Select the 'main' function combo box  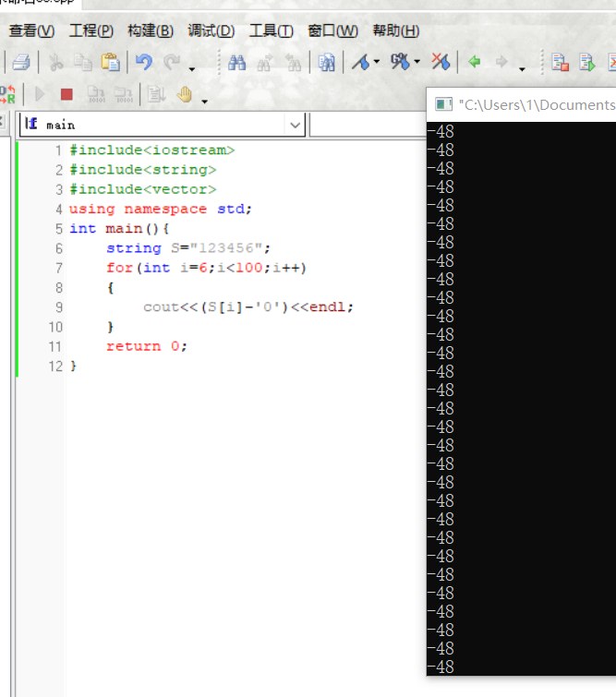point(162,125)
